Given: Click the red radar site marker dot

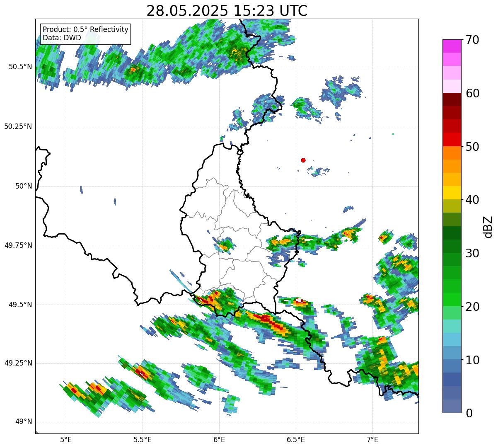Looking at the screenshot, I should coord(303,160).
